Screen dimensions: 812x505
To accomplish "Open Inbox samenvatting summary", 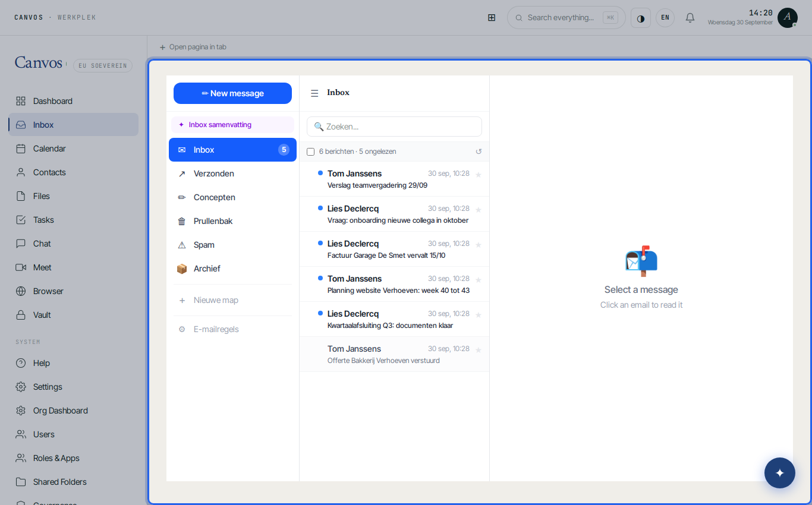I will pos(232,125).
